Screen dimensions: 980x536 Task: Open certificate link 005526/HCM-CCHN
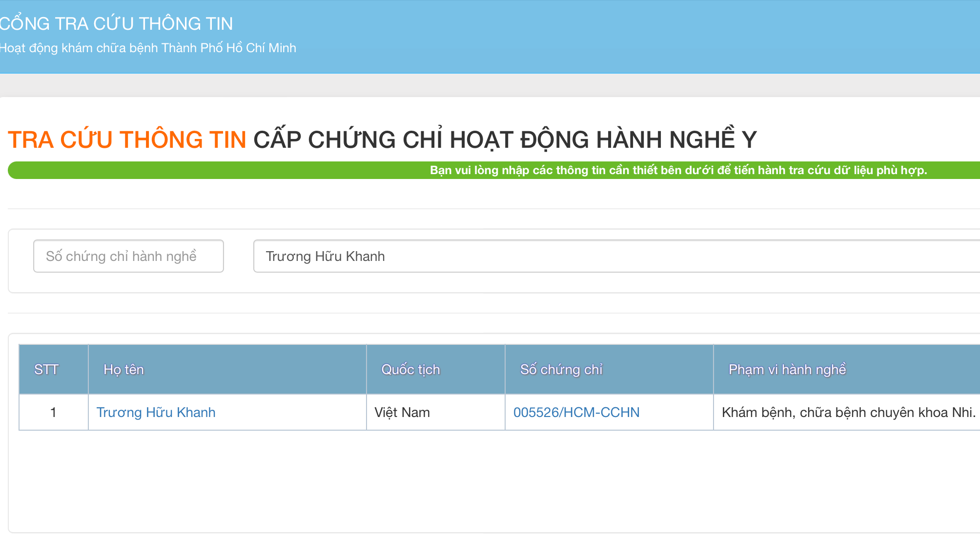tap(576, 413)
